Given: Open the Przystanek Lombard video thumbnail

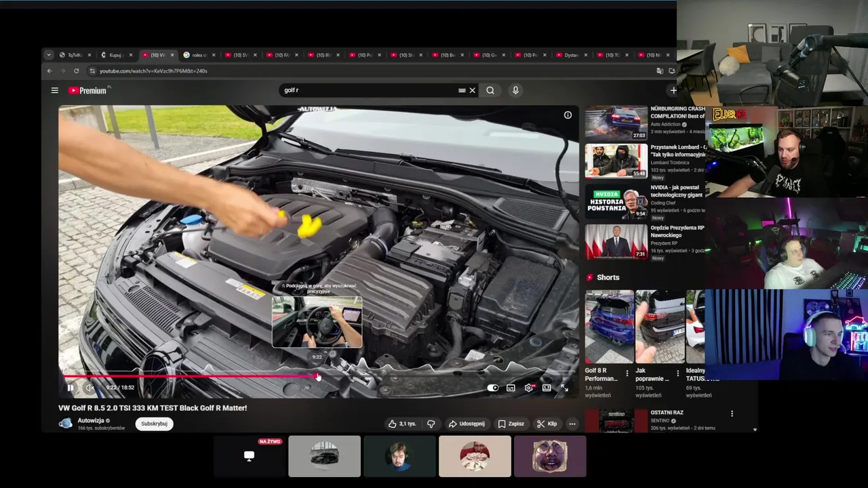Looking at the screenshot, I should (x=616, y=161).
